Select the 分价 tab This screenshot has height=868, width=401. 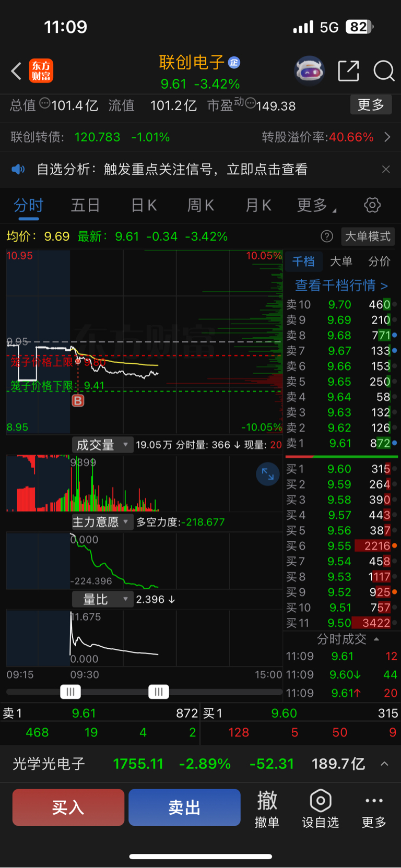pyautogui.click(x=380, y=261)
